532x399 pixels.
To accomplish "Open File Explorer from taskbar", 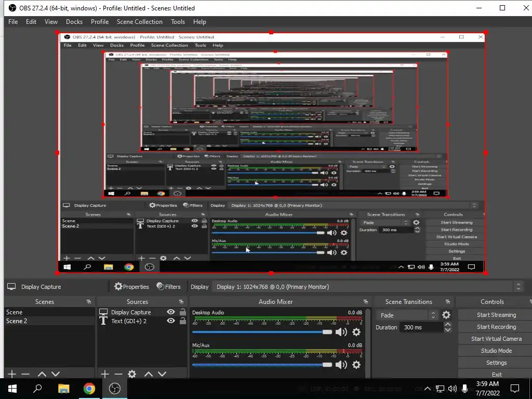I will pos(63,389).
